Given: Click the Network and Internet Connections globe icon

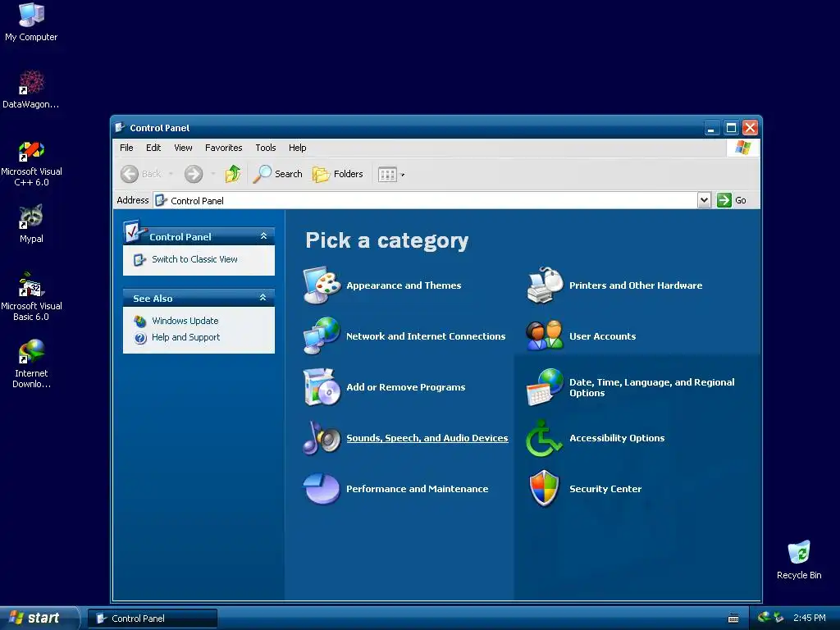Looking at the screenshot, I should 322,336.
